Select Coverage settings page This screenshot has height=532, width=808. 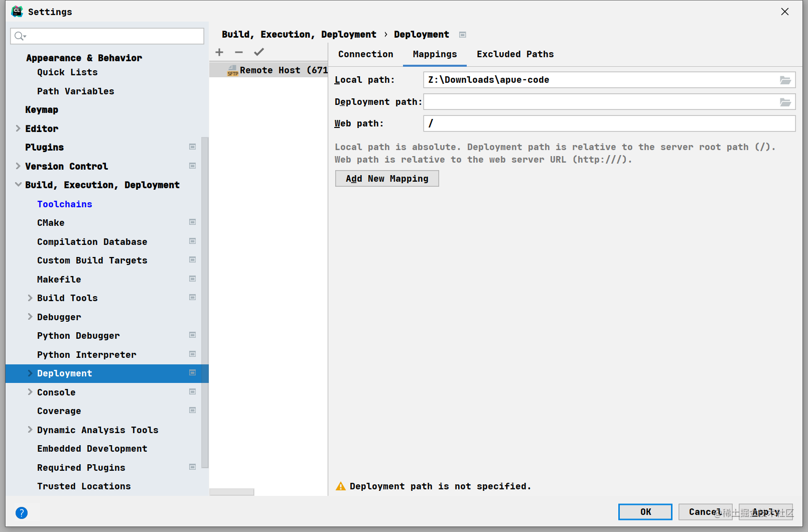[59, 411]
